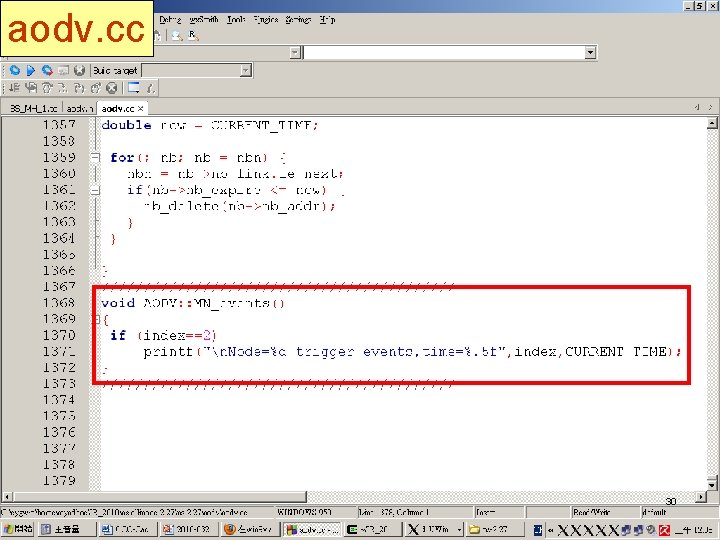
Task: Click the void AODV function declaration line
Action: coord(193,303)
